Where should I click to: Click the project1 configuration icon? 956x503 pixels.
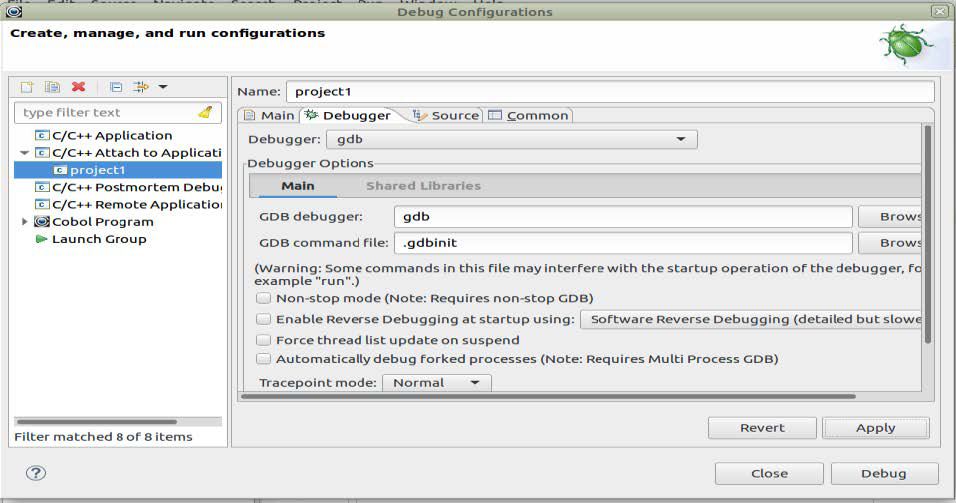(59, 170)
